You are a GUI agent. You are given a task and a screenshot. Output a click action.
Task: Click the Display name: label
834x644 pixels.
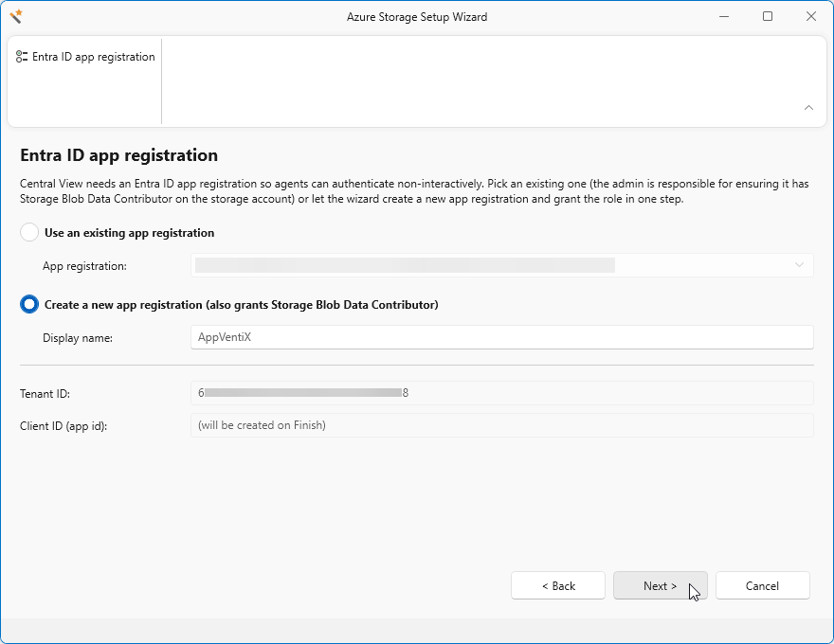[78, 338]
